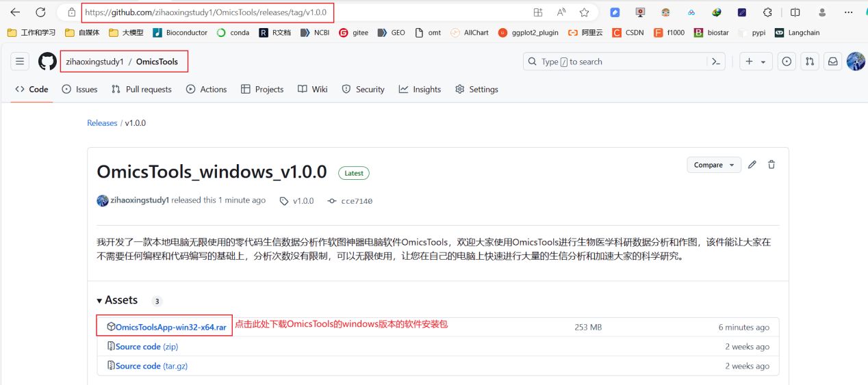Screen dimensions: 868x385
Task: Open the apps/collections icon in the address bar
Action: [x=538, y=12]
